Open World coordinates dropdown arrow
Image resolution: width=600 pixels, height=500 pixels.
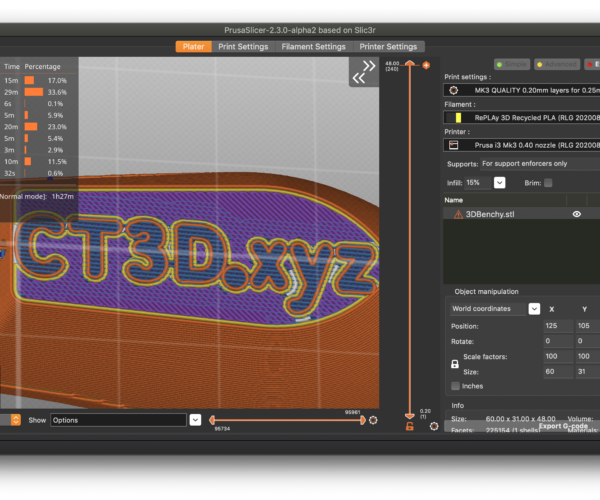[x=534, y=309]
